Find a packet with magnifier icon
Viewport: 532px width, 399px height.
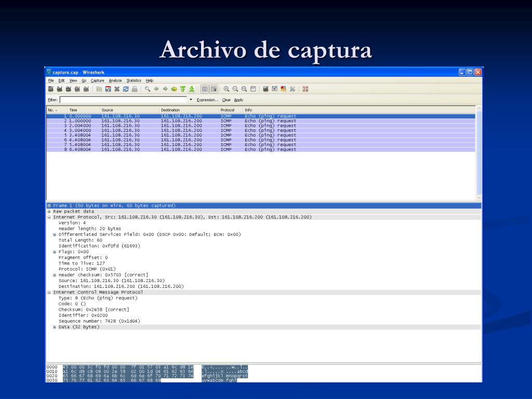tap(148, 89)
